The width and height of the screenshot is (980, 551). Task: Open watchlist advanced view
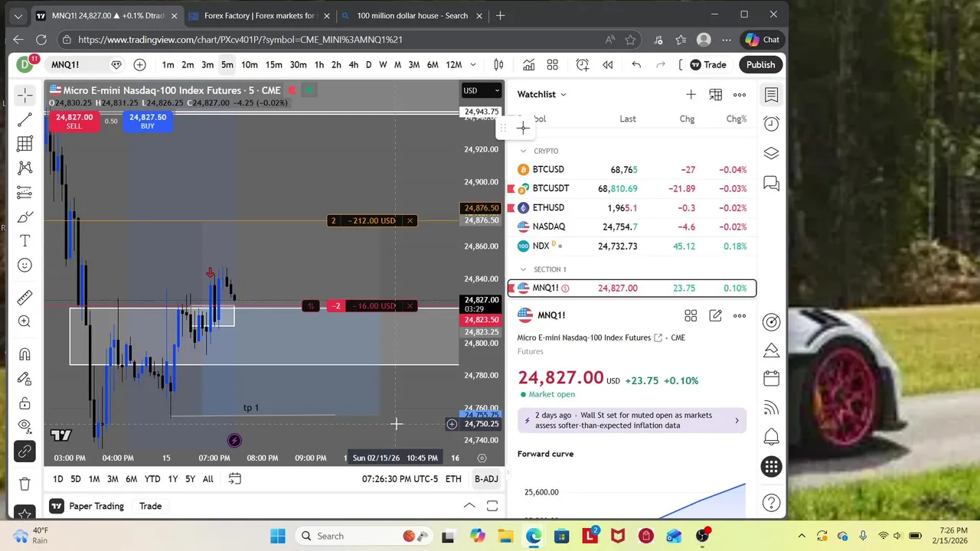[715, 94]
